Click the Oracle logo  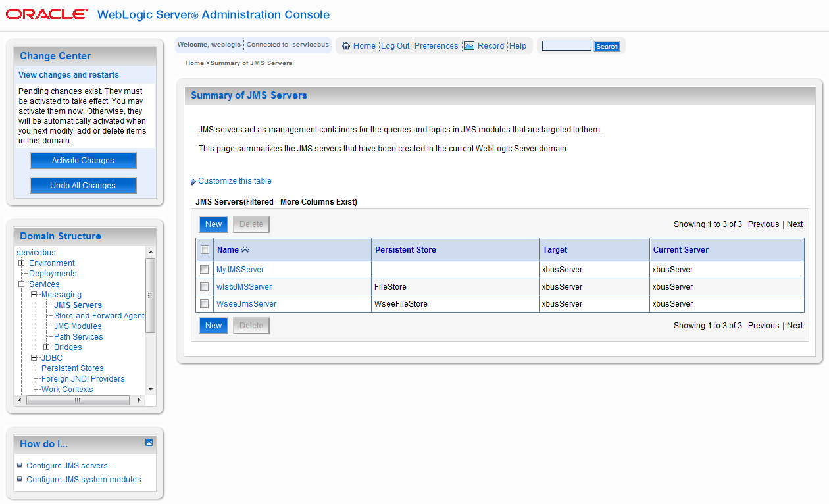coord(47,14)
